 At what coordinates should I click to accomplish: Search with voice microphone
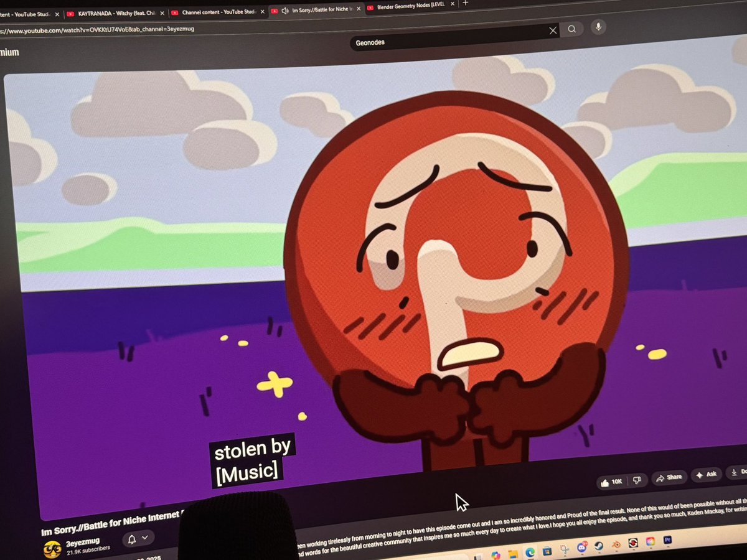598,27
